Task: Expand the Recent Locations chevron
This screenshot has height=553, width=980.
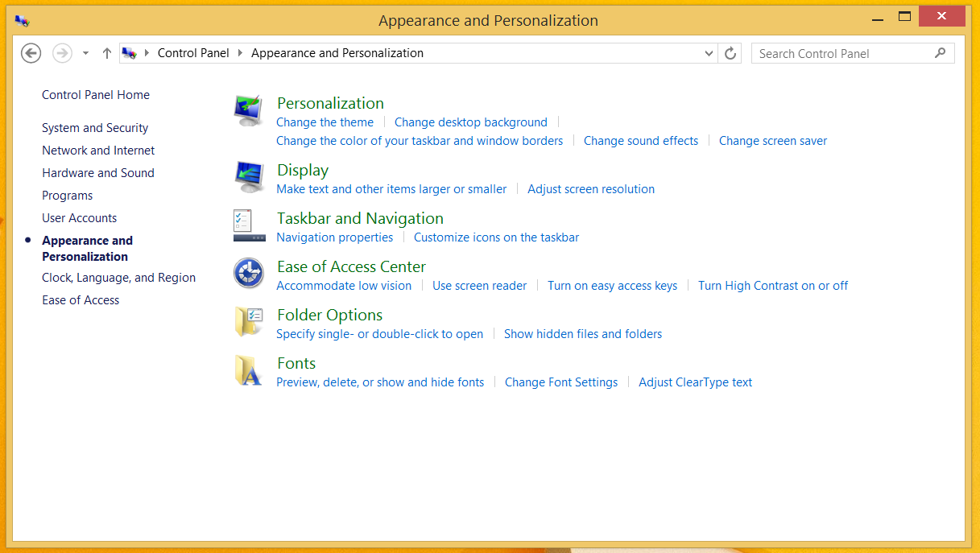Action: pyautogui.click(x=85, y=53)
